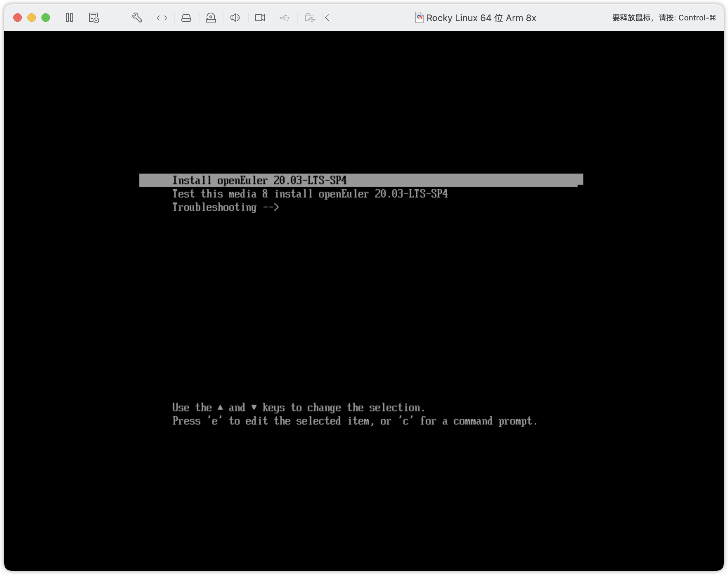
Task: Click the sound card speaker icon
Action: point(235,18)
